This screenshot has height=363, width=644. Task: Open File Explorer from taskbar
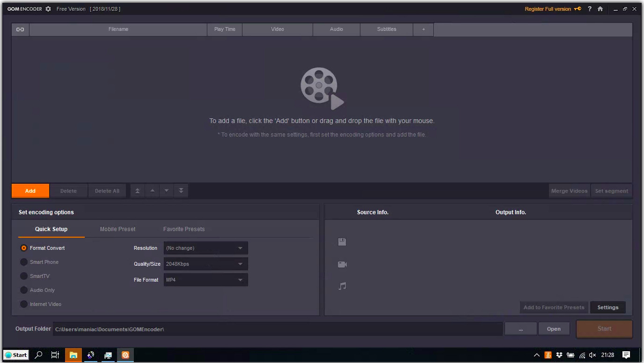[x=73, y=355]
